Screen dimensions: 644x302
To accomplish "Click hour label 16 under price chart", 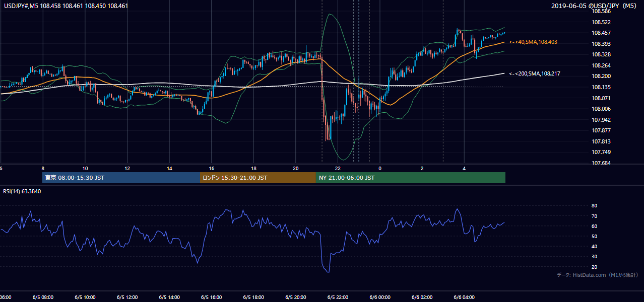I will pos(212,169).
